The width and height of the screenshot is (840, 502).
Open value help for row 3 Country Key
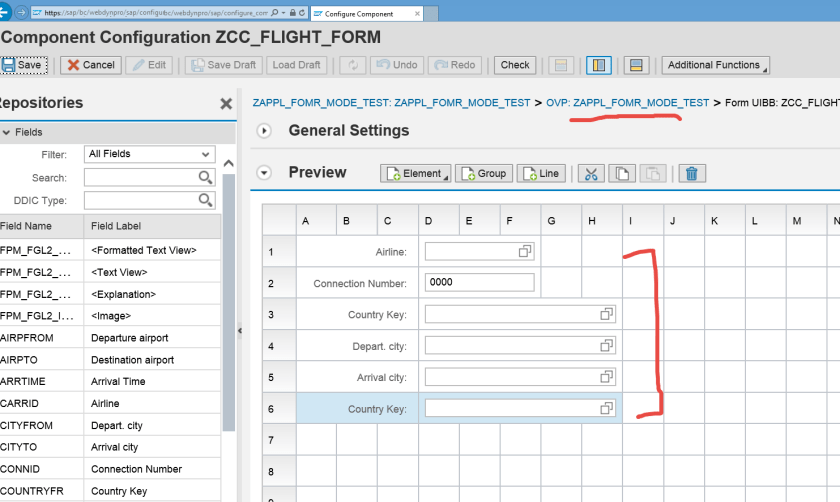(x=606, y=314)
